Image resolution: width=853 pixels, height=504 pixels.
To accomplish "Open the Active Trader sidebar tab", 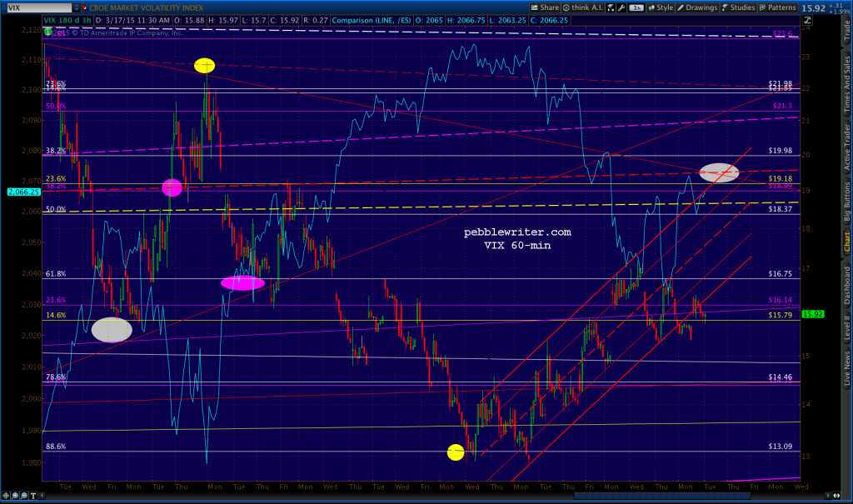I will [847, 147].
